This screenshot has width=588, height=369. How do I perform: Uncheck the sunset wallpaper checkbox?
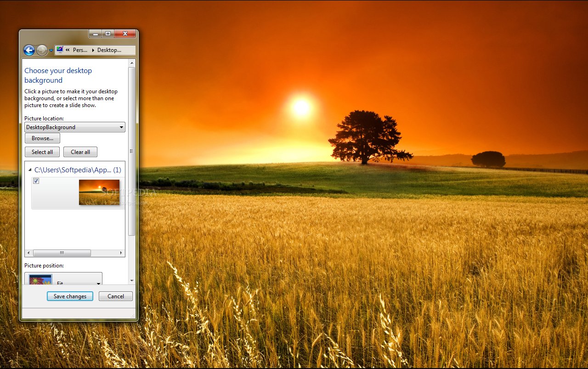tap(36, 181)
